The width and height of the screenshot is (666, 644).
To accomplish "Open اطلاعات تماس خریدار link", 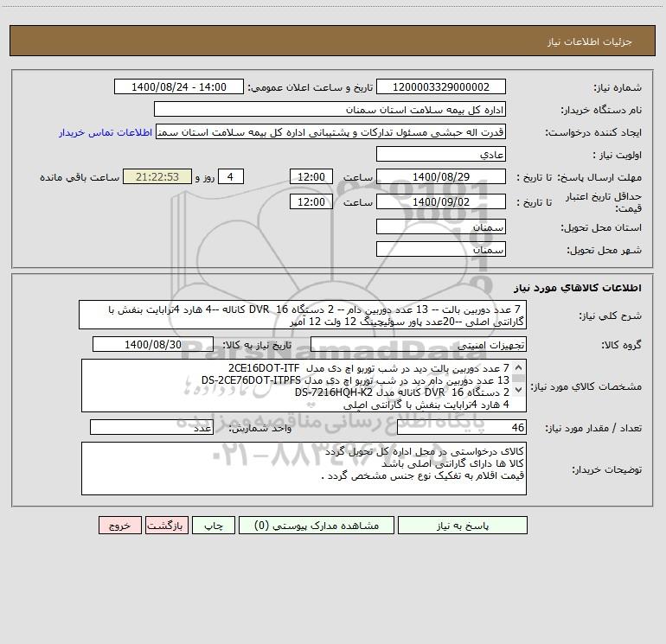I will (x=106, y=132).
